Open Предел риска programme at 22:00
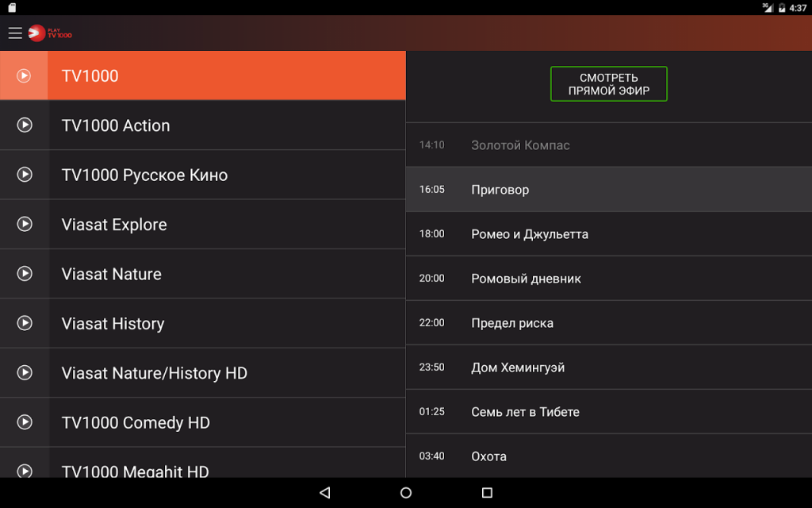Image resolution: width=812 pixels, height=508 pixels. coord(609,323)
